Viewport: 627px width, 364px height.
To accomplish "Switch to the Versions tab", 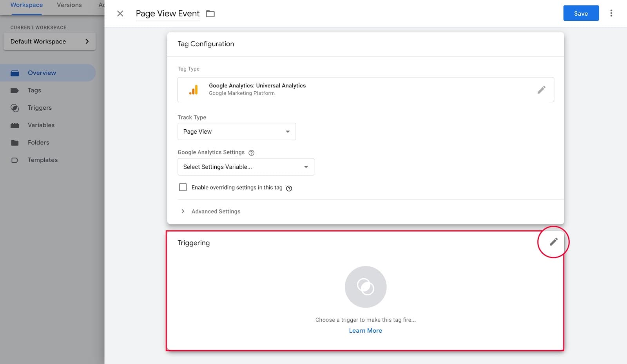I will [x=69, y=5].
